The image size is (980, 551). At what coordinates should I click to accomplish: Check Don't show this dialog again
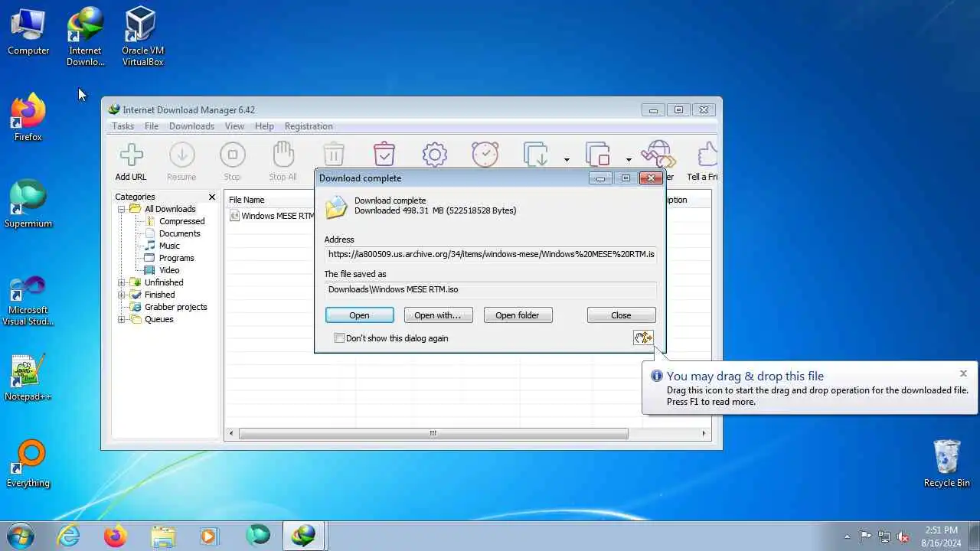[339, 338]
